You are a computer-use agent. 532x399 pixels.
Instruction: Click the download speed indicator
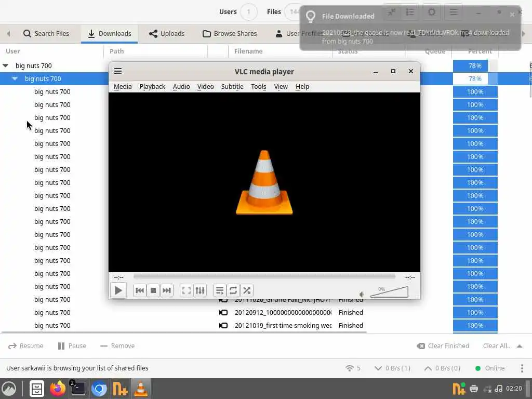(x=392, y=368)
